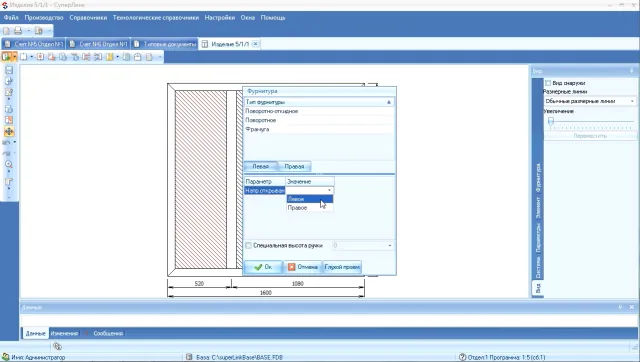This screenshot has height=362, width=640.
Task: Open the vertical Параметры side tab
Action: pos(538,238)
